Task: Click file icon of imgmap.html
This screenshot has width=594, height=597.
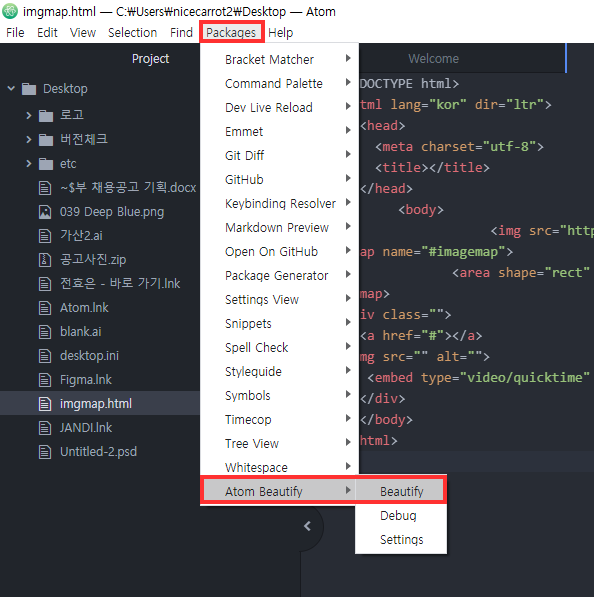Action: pos(45,404)
